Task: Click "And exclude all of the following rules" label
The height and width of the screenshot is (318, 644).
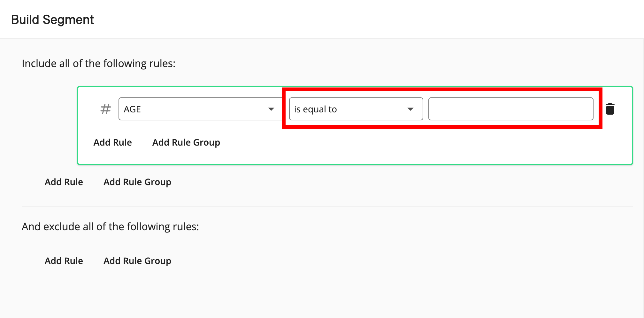Action: coord(110,227)
